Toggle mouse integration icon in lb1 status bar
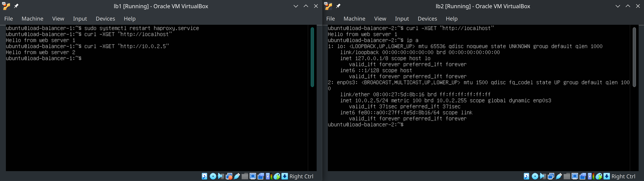Image resolution: width=644 pixels, height=181 pixels. 277,176
